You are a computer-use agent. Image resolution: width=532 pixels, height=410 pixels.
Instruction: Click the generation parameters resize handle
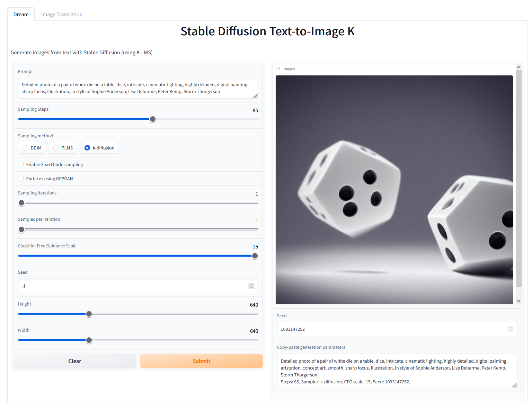pos(514,385)
